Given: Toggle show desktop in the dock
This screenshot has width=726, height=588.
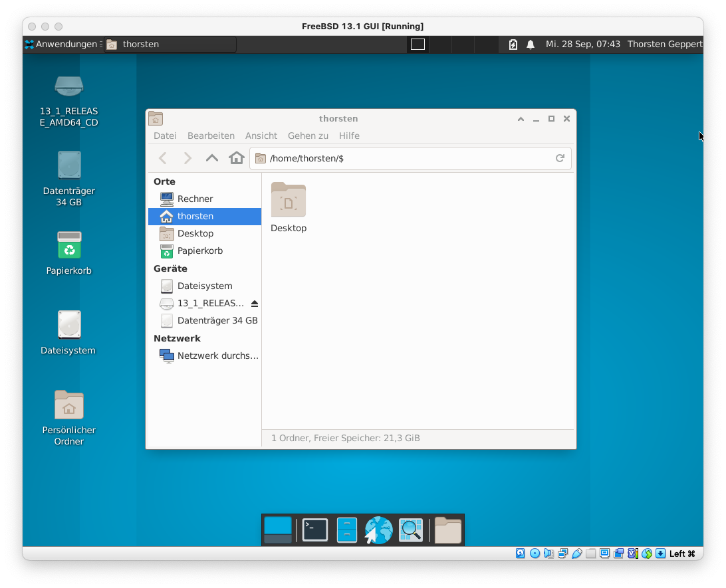Looking at the screenshot, I should coord(277,530).
